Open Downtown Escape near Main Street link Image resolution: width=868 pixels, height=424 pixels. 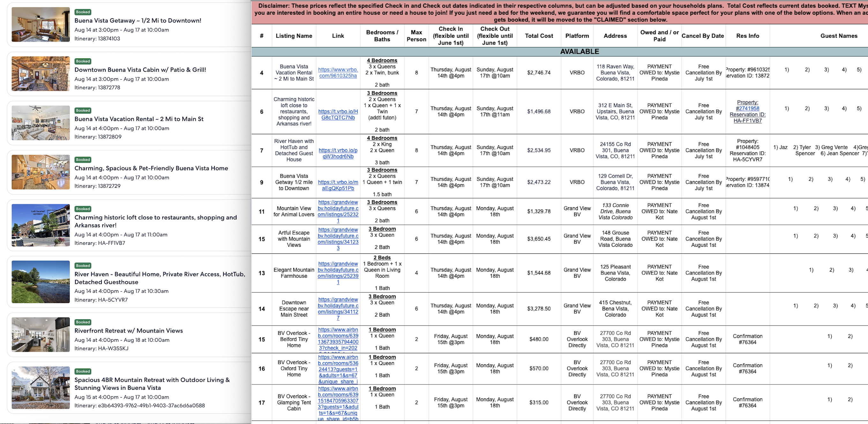338,309
